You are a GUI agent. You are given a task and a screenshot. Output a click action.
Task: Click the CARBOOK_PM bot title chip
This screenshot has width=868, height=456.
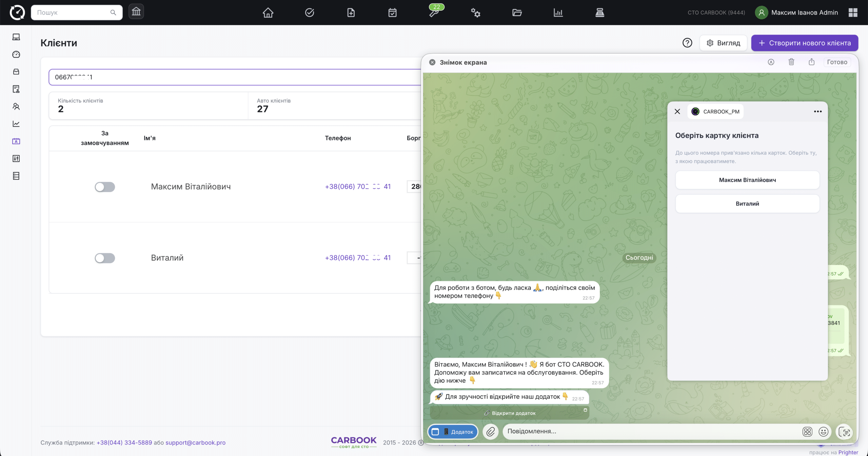point(715,112)
